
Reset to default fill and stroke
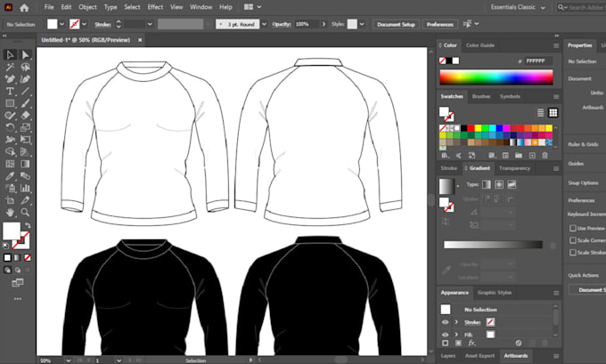(x=6, y=245)
